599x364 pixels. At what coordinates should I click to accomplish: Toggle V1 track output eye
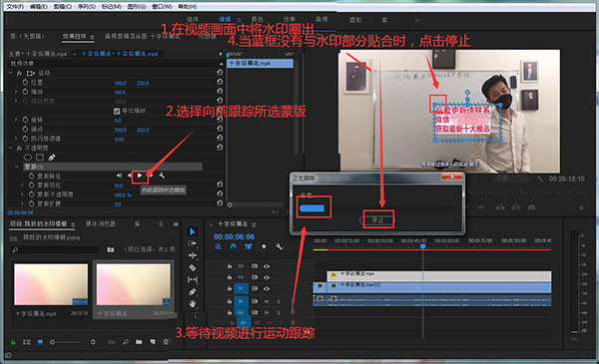point(267,289)
